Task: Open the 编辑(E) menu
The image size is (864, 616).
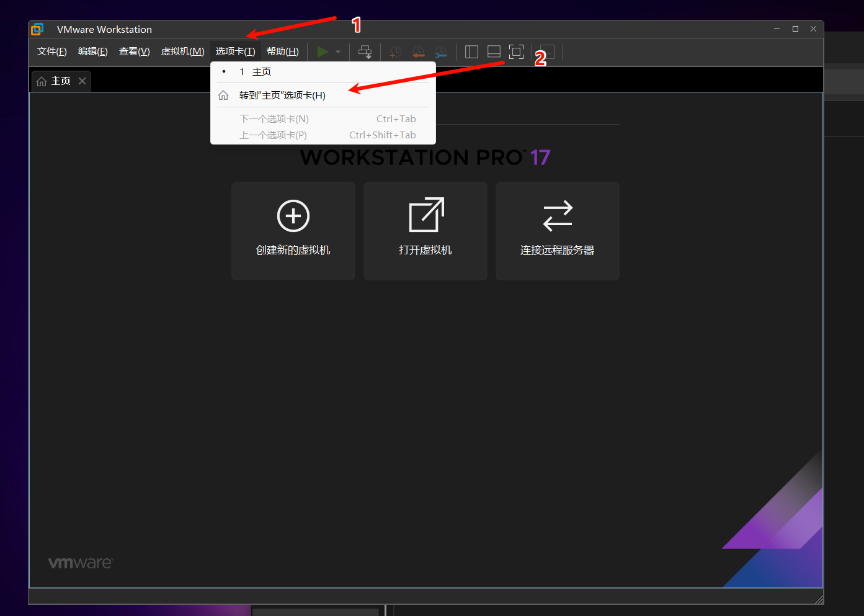Action: point(92,51)
